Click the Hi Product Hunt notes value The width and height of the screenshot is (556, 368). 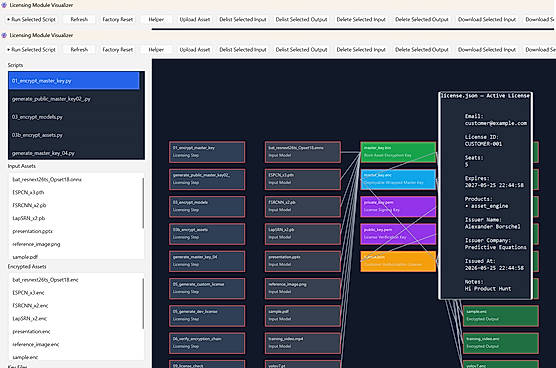pos(488,289)
